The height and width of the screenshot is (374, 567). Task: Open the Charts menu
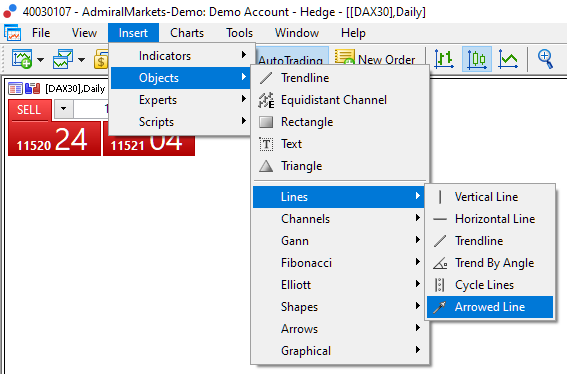187,33
